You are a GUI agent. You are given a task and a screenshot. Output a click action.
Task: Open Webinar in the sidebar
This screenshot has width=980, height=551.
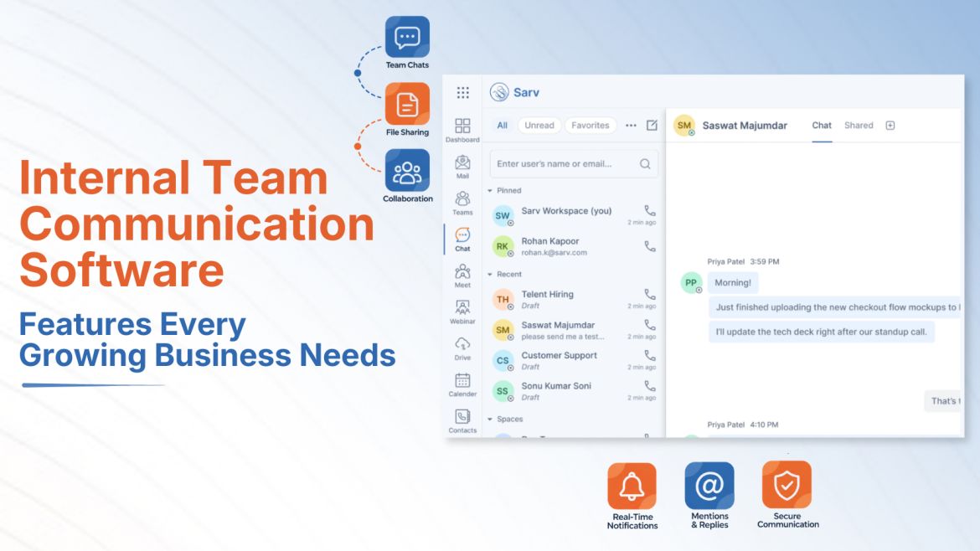(462, 312)
